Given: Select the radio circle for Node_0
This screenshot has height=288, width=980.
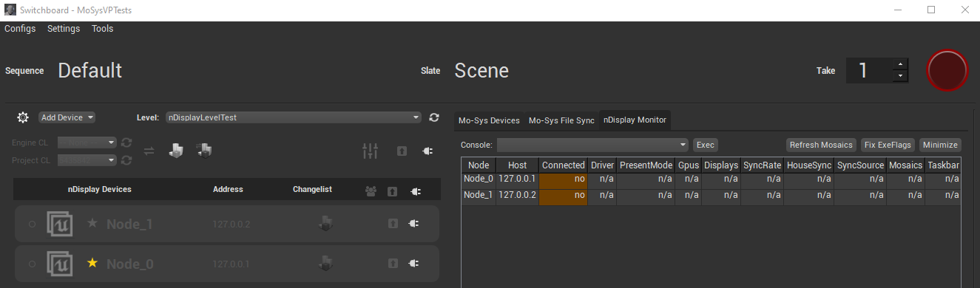Looking at the screenshot, I should click(32, 264).
